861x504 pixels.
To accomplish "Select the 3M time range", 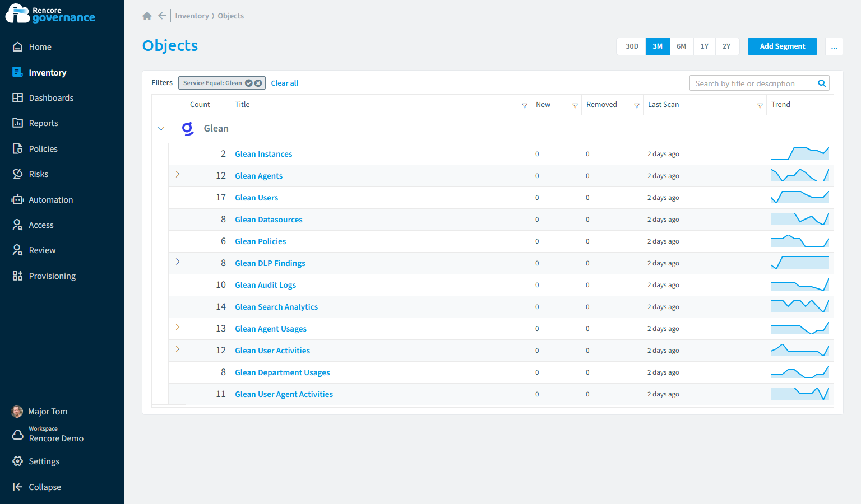I will pyautogui.click(x=658, y=46).
